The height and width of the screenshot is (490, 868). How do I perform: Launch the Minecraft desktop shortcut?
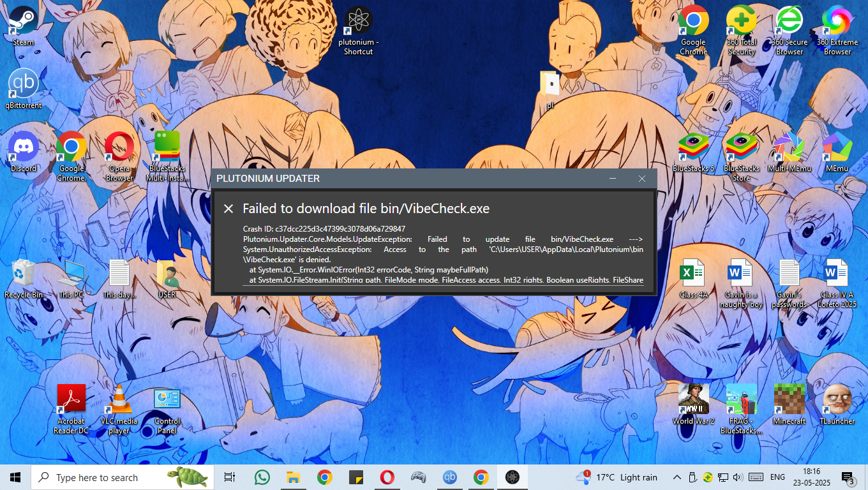[x=789, y=405]
